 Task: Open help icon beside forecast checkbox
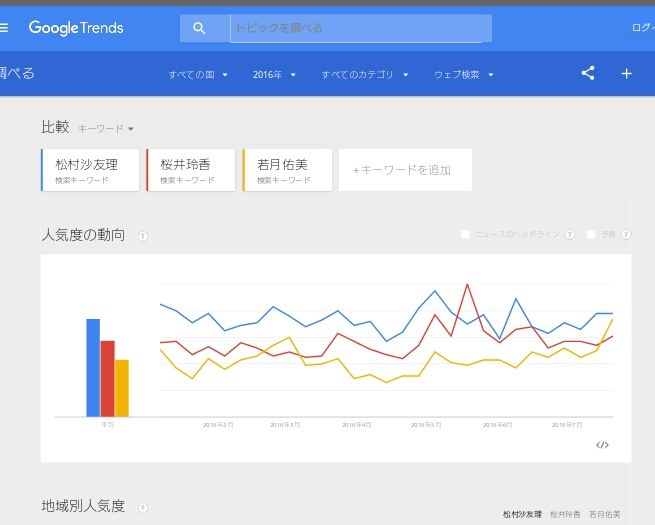pyautogui.click(x=626, y=235)
